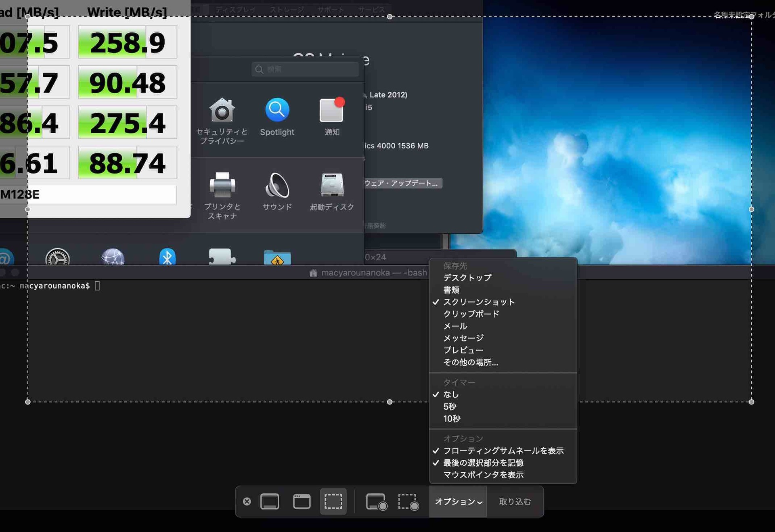
Task: Switch to サポート tab in About window
Action: tap(331, 9)
